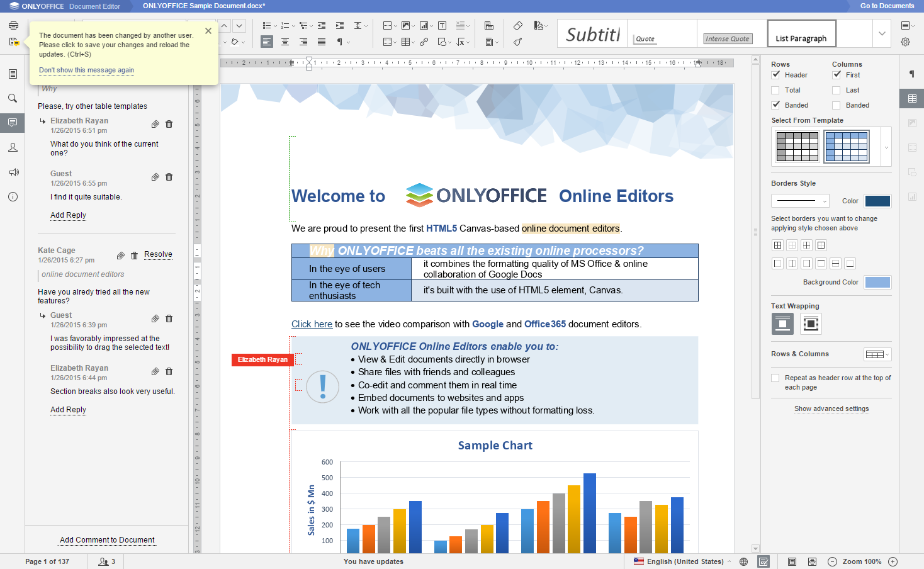924x569 pixels.
Task: Click the Clear Style eraser icon
Action: [x=518, y=26]
